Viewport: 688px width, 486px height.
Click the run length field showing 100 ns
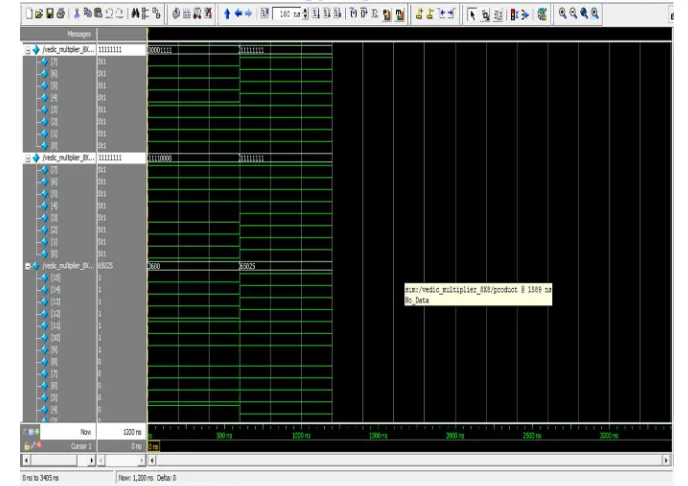(x=287, y=14)
